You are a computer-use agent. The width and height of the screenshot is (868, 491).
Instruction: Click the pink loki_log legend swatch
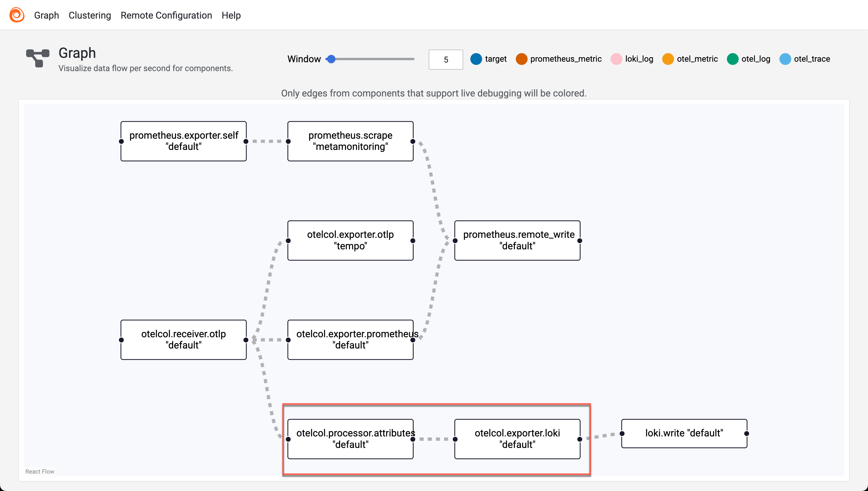(x=616, y=59)
